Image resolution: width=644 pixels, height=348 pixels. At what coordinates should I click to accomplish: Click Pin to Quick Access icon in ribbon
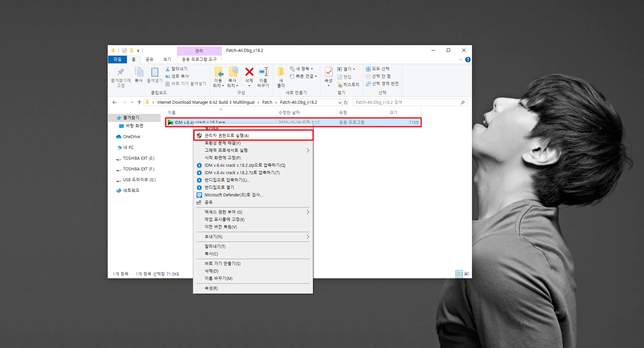coord(121,72)
